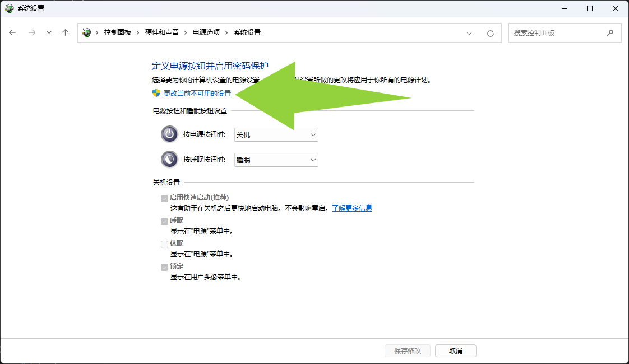Viewport: 629px width, 364px height.
Task: Click the back navigation arrow
Action: (x=12, y=32)
